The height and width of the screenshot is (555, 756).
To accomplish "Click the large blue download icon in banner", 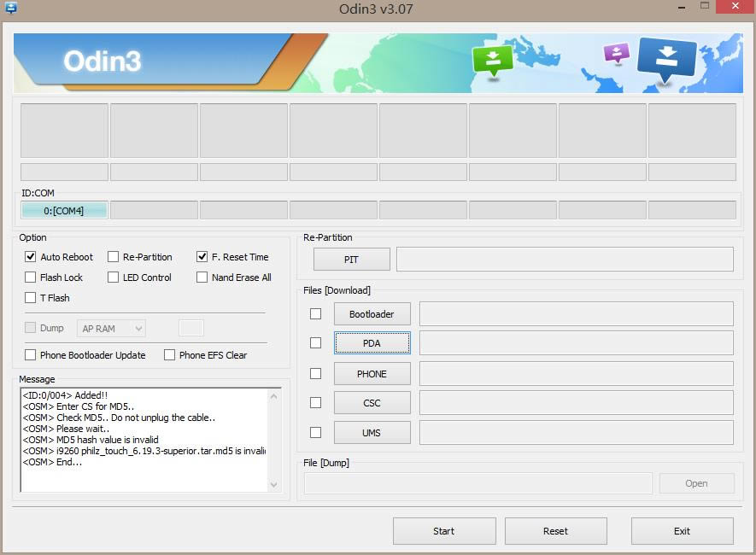I will point(666,58).
